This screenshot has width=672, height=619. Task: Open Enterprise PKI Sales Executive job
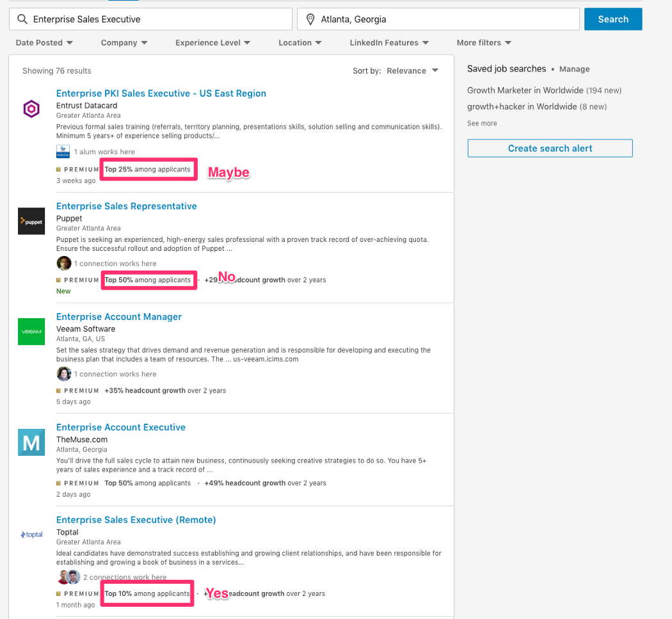pos(161,93)
